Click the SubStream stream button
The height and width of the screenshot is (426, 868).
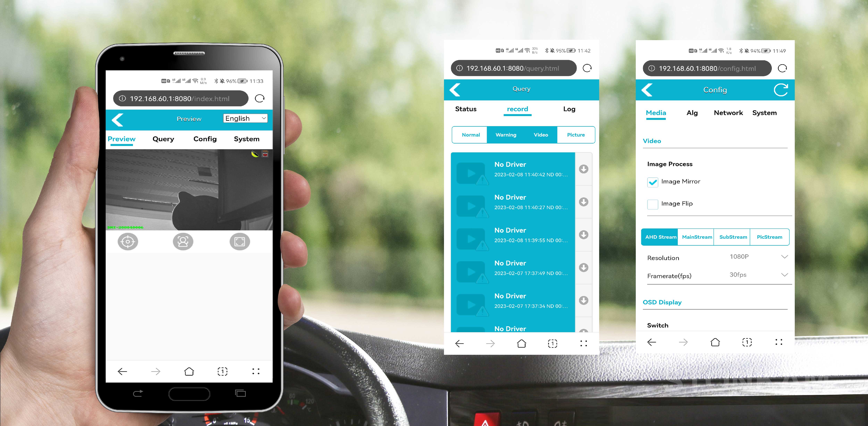tap(732, 237)
